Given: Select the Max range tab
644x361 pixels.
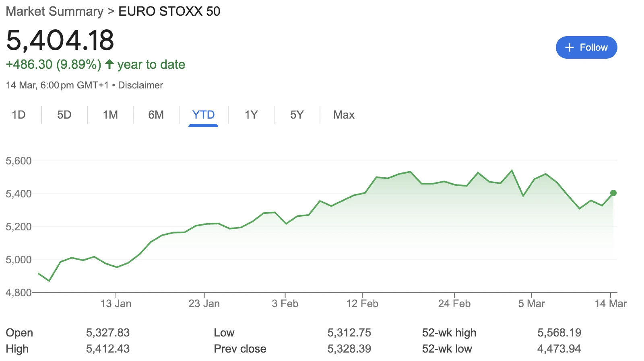Looking at the screenshot, I should (344, 115).
